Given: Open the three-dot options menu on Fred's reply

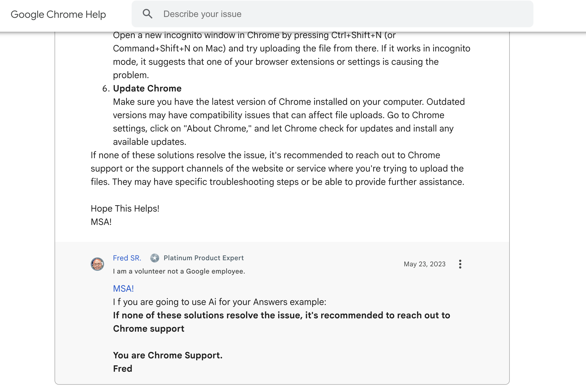Looking at the screenshot, I should [x=460, y=264].
